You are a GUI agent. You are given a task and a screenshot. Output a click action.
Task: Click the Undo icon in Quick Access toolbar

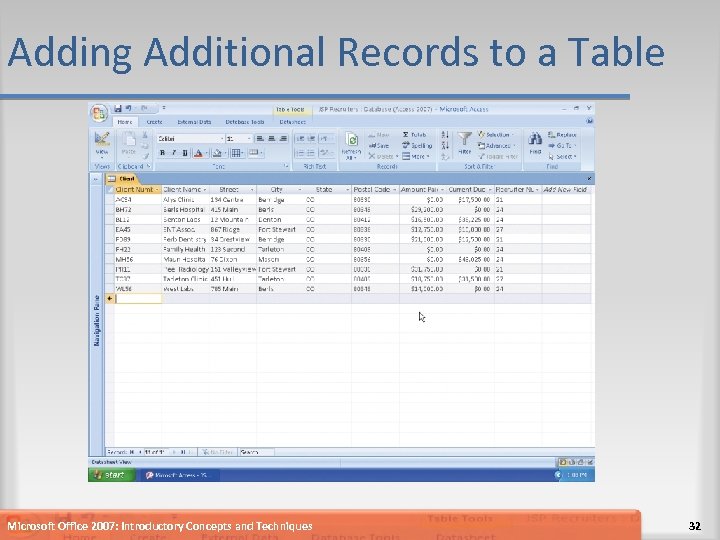[129, 108]
